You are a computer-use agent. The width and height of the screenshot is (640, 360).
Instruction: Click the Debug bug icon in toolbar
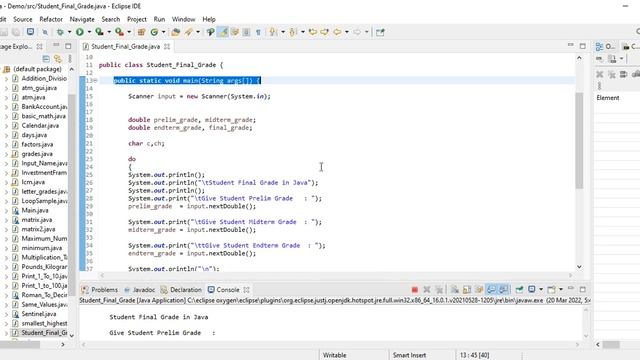60,32
